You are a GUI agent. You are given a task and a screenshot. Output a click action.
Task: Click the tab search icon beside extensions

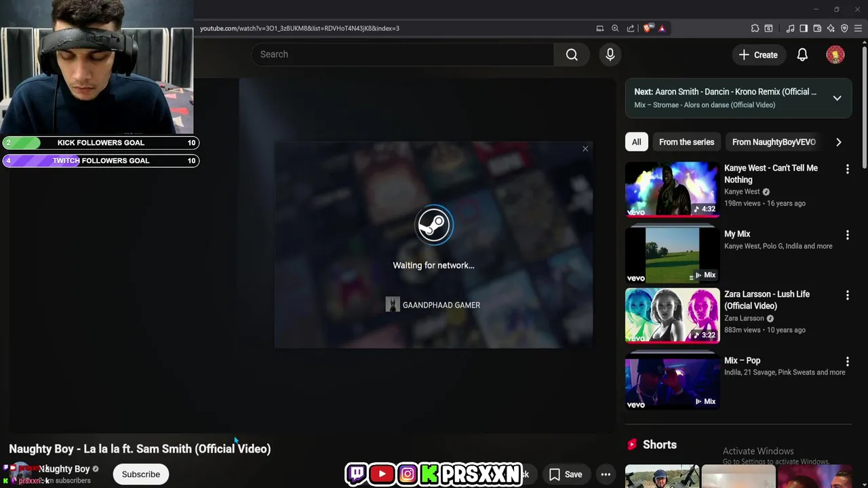[x=768, y=28]
